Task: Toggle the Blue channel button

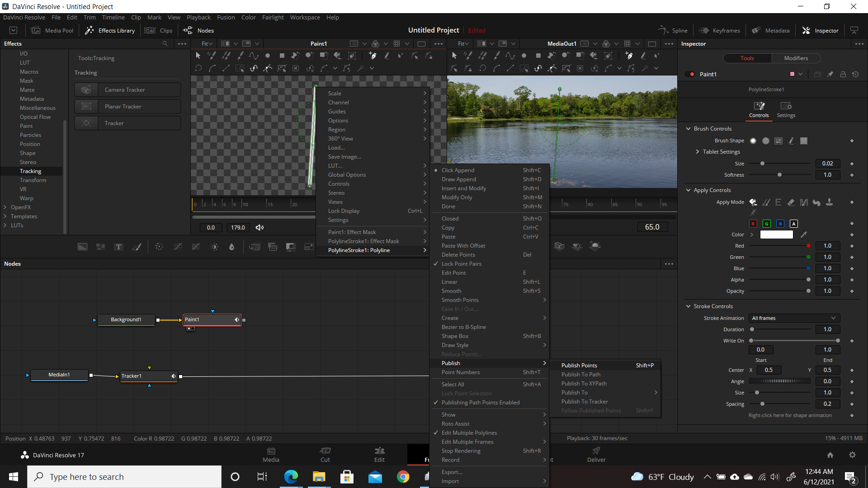Action: click(x=780, y=224)
